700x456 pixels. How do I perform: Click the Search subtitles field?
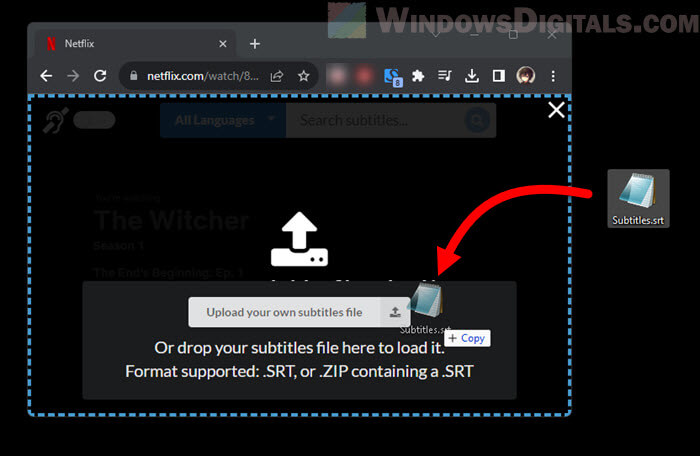(375, 121)
